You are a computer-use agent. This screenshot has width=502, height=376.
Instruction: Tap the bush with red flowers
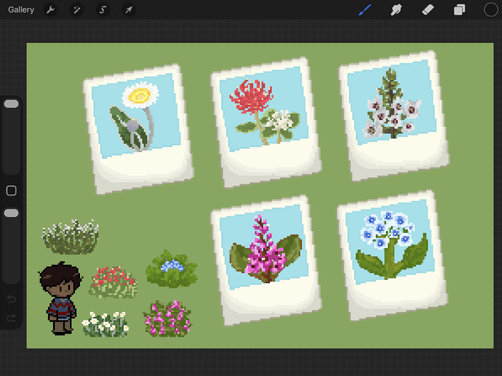[113, 282]
